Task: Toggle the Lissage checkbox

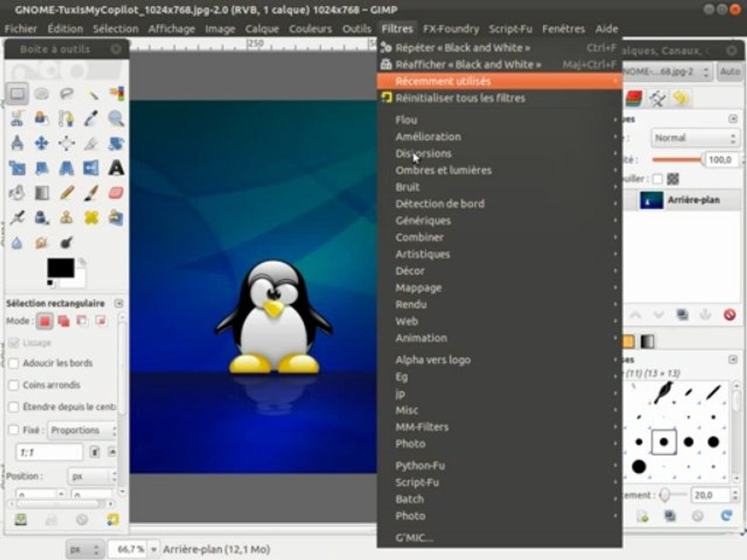Action: (14, 343)
